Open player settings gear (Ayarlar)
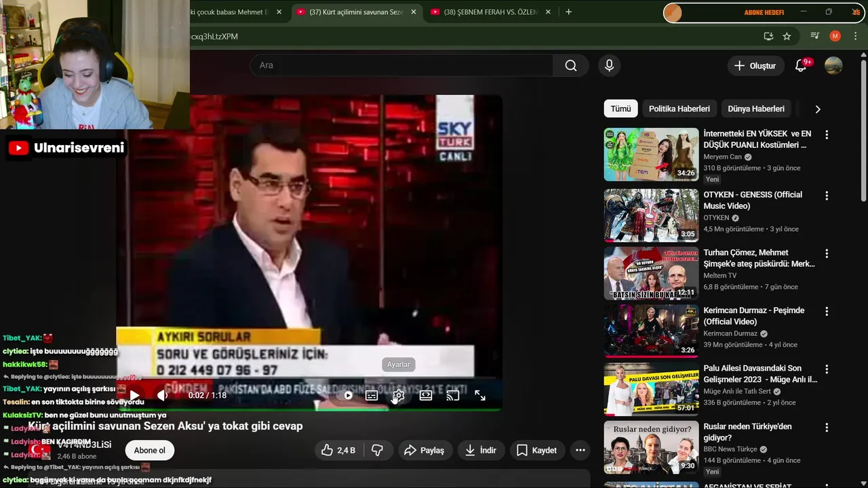 point(399,395)
